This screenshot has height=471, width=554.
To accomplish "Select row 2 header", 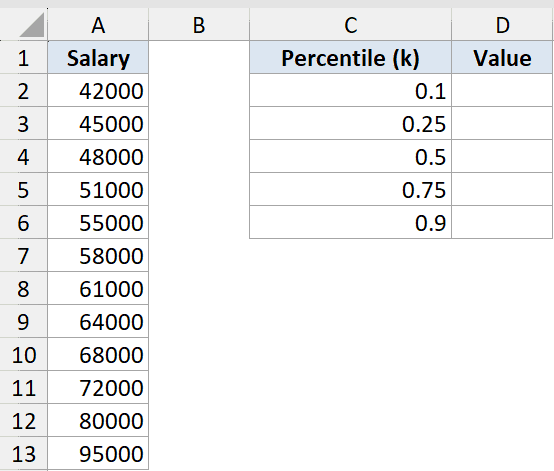I will tap(23, 90).
